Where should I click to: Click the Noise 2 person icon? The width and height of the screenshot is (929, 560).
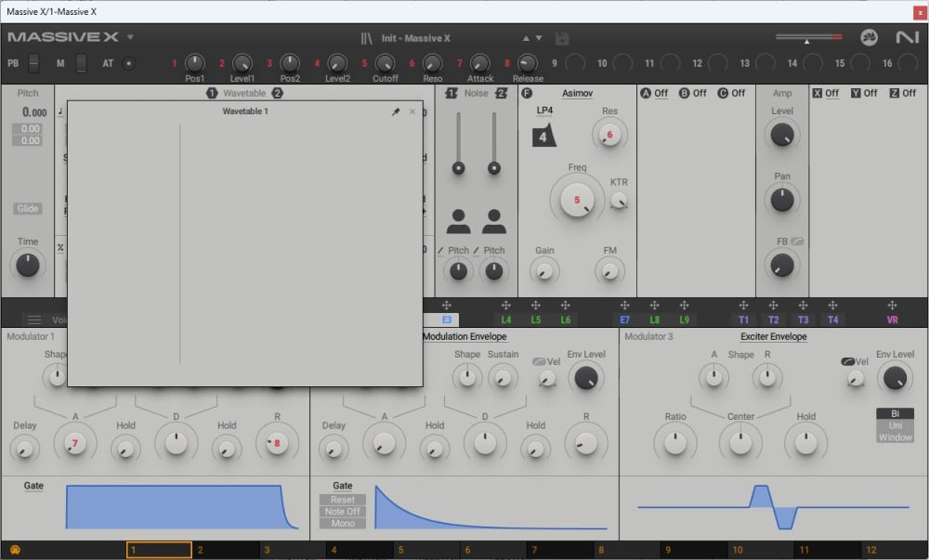point(493,221)
